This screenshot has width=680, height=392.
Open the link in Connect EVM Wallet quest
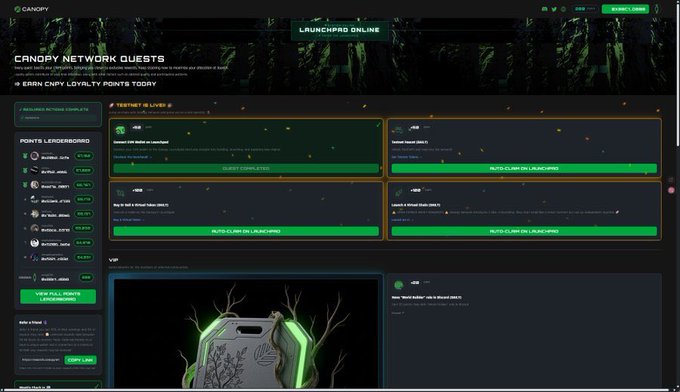tap(133, 157)
